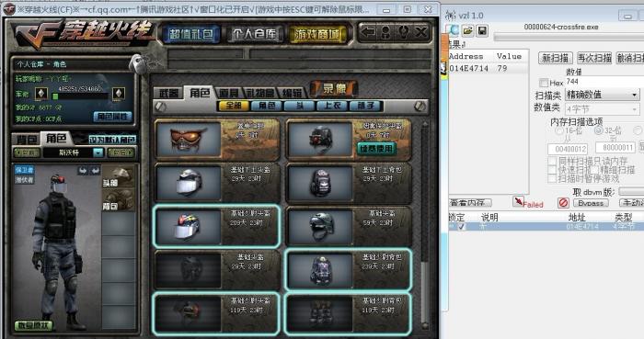Screen dimensions: 644x339
Task: Click the open process computer icon
Action: [x=453, y=30]
